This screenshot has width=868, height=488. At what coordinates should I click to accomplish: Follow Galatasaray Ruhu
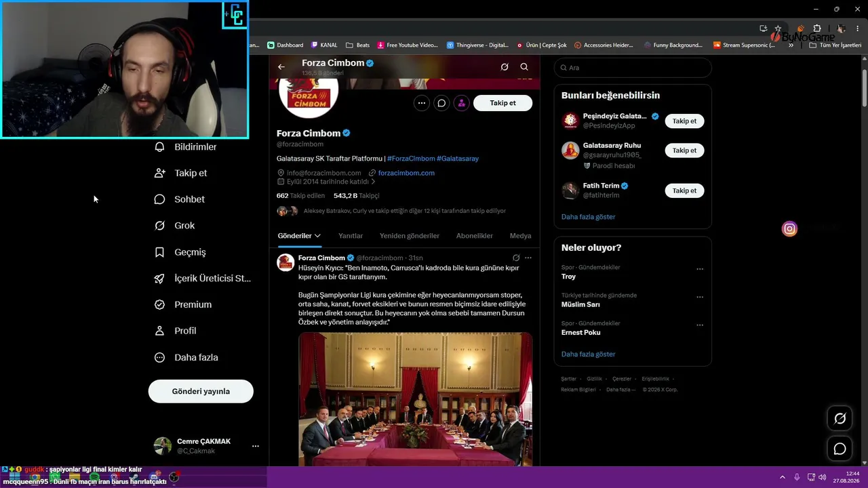coord(684,150)
